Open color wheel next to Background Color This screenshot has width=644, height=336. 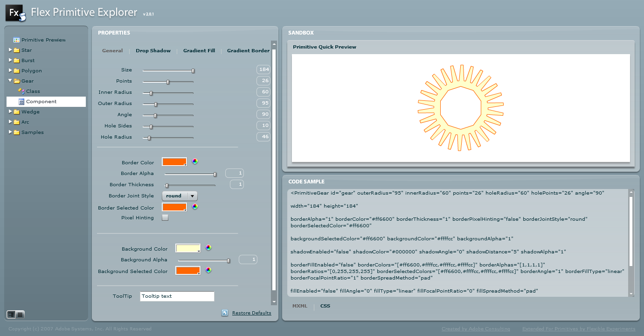point(208,248)
